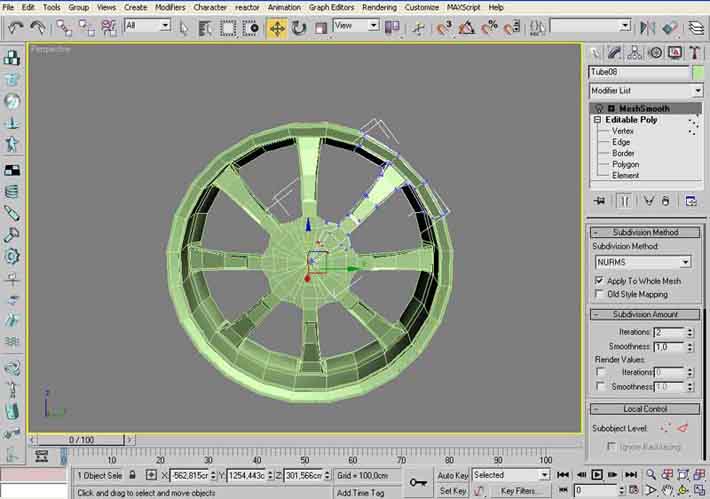Collapse the Subdivision Amount rollout

point(645,314)
